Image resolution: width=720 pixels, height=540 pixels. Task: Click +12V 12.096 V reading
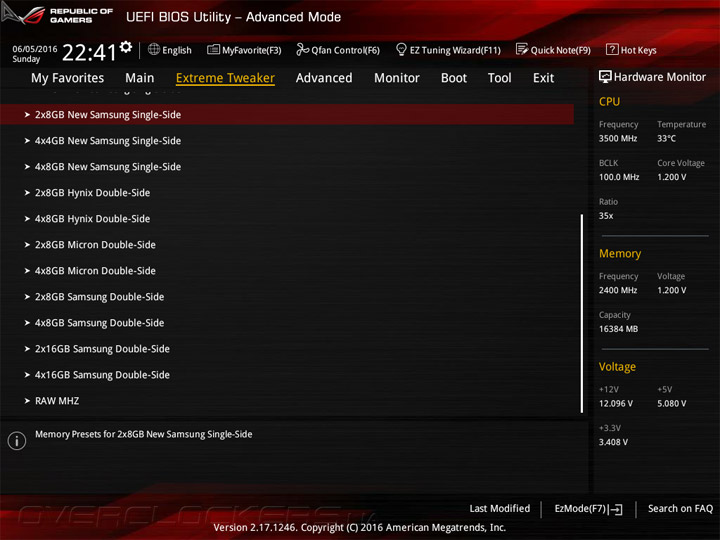615,403
